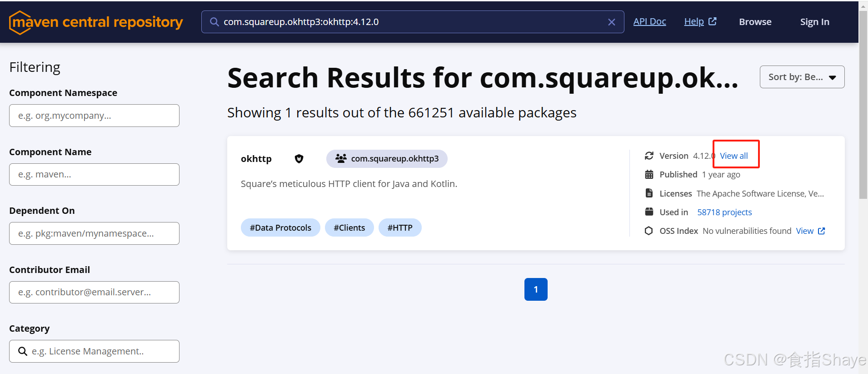868x374 pixels.
Task: Focus the Component Name filter field
Action: [x=94, y=174]
